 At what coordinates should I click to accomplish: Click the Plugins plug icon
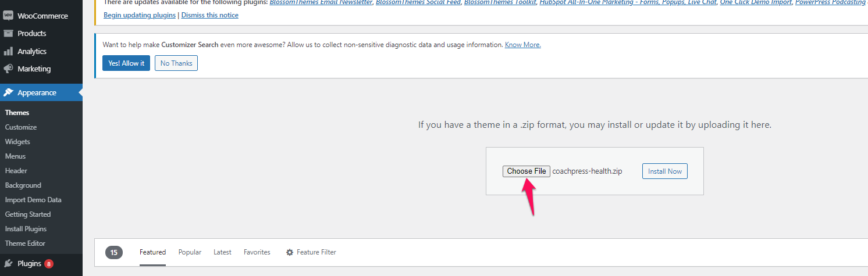(8, 263)
